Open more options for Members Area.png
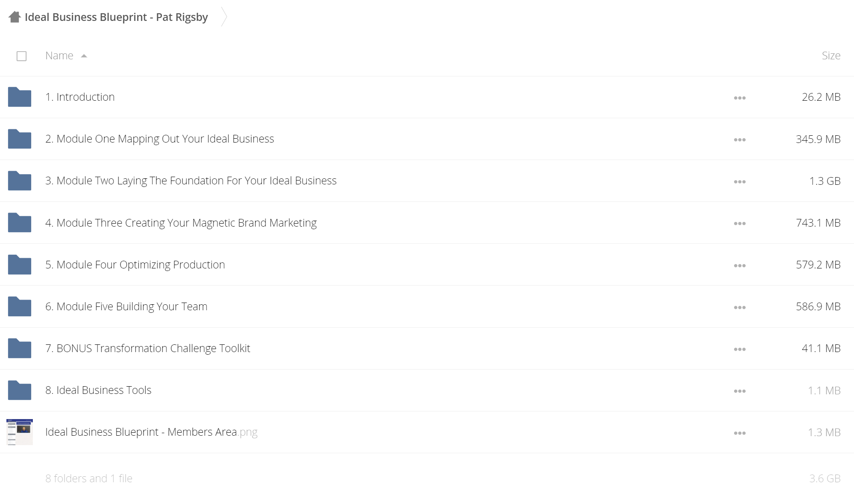Image resolution: width=854 pixels, height=504 pixels. click(740, 433)
